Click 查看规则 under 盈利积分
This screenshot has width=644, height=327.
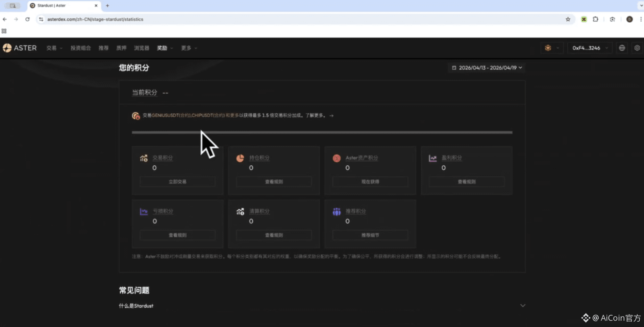click(466, 182)
